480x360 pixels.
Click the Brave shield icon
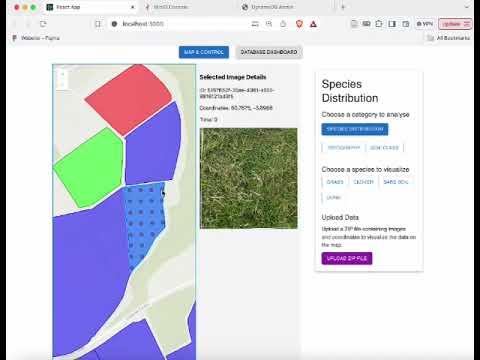(x=299, y=24)
